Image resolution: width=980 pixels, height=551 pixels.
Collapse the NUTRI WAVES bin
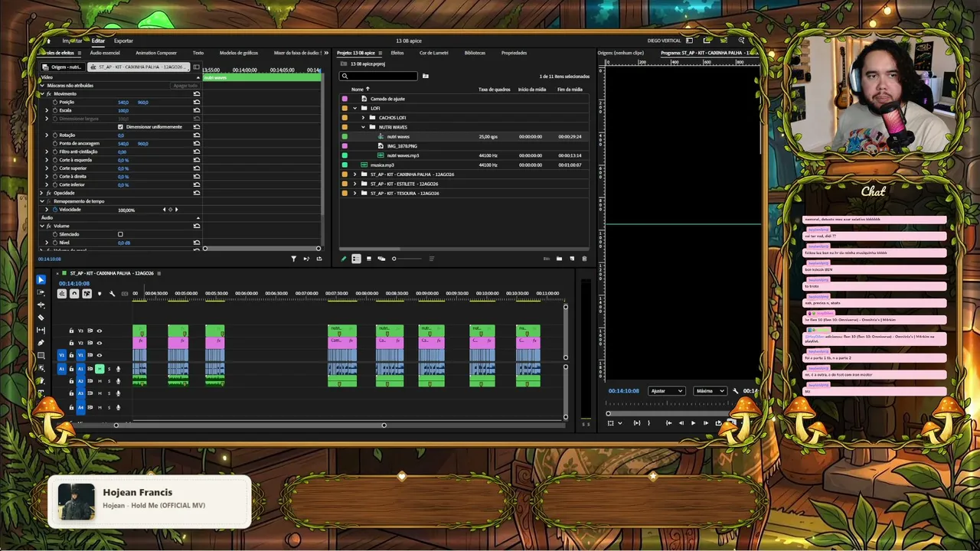click(x=363, y=127)
